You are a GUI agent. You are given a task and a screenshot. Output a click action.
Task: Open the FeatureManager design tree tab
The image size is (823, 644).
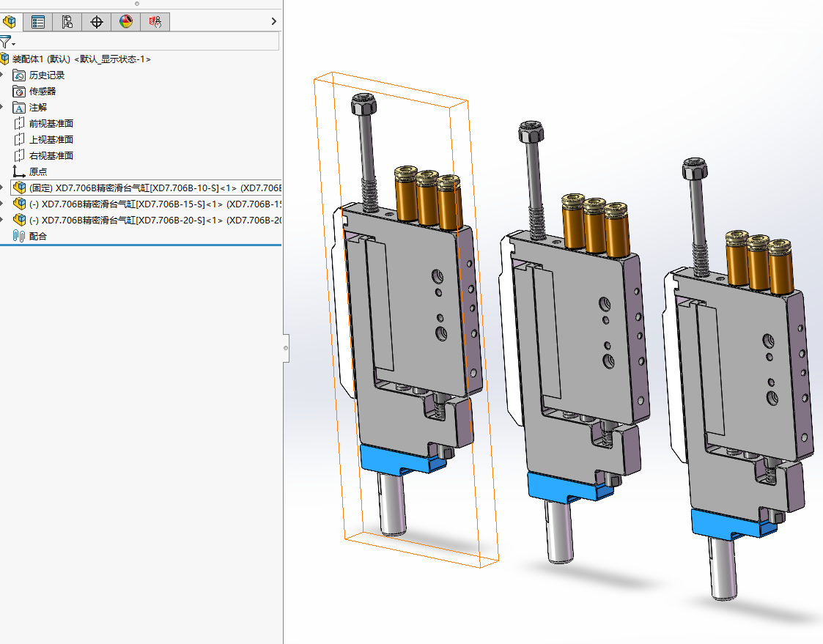[x=10, y=21]
